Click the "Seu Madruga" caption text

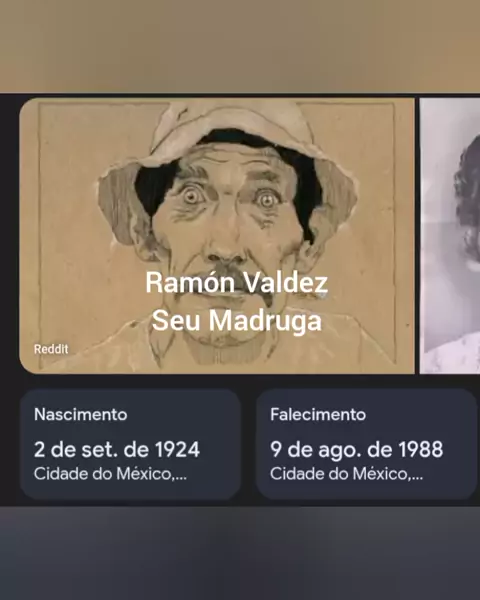pyautogui.click(x=237, y=321)
